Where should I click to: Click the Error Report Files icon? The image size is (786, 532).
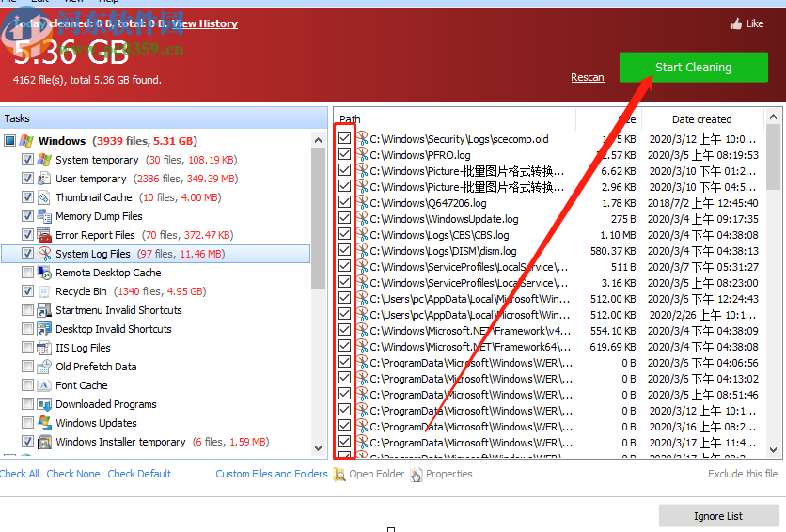(44, 235)
